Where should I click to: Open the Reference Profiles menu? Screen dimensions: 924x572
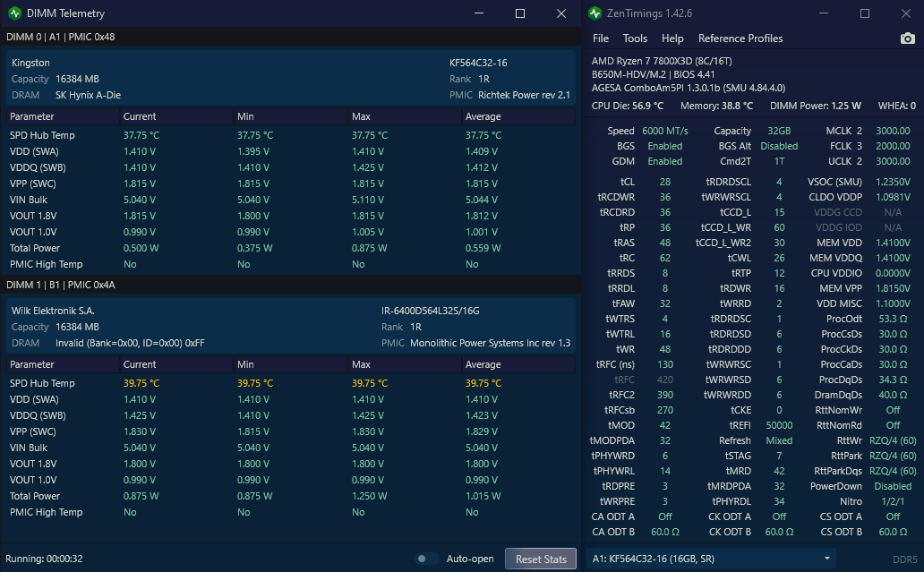point(740,38)
